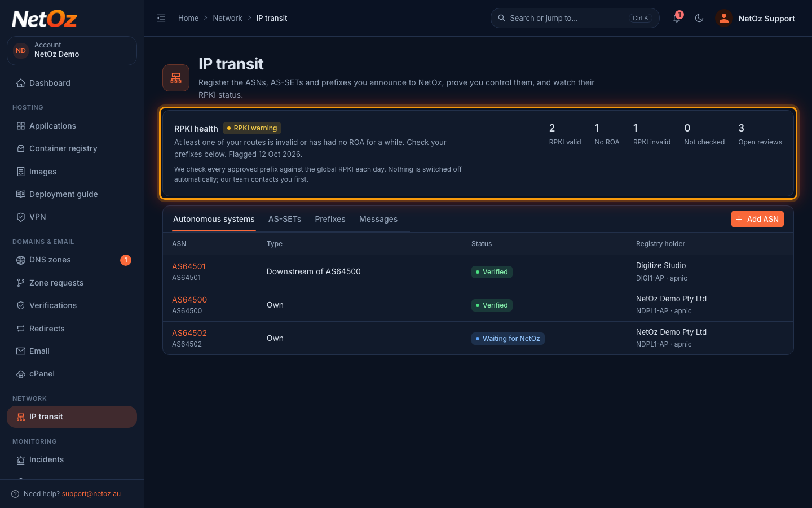Click the RPKI warning badge
The image size is (812, 508).
tap(252, 128)
